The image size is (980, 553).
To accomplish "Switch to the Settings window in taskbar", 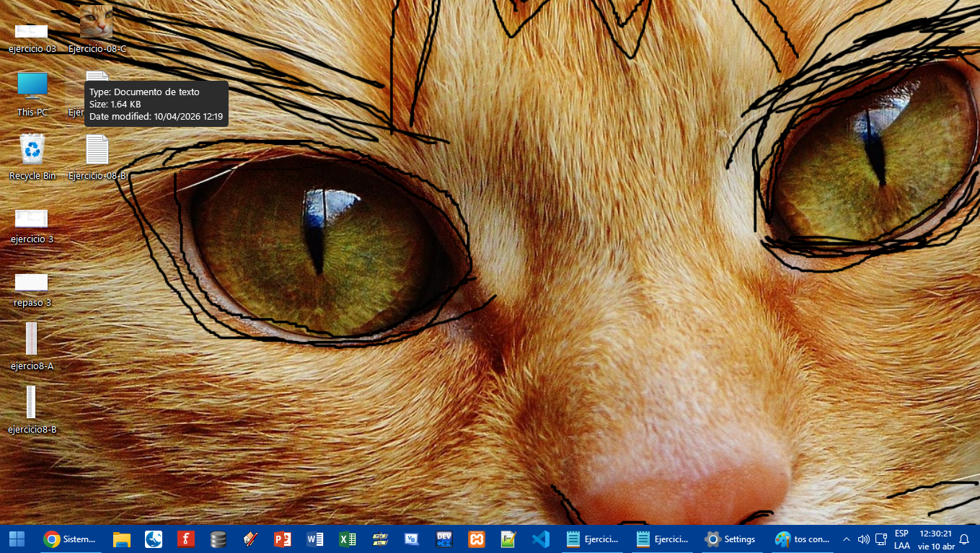I will pos(730,539).
